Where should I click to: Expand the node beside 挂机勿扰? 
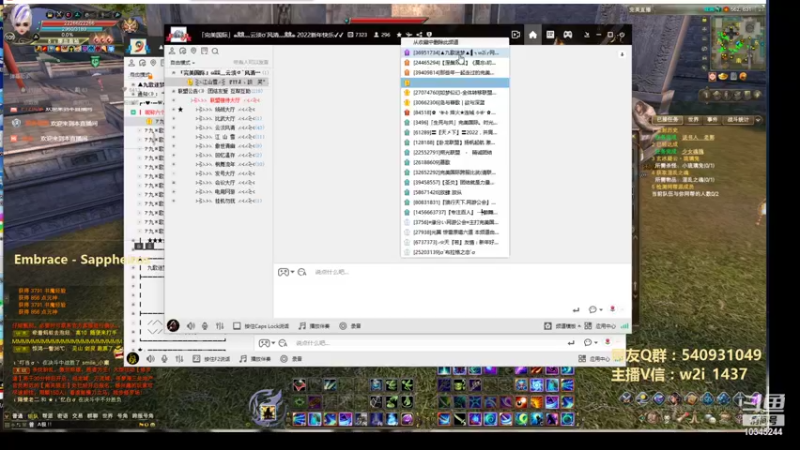point(173,201)
